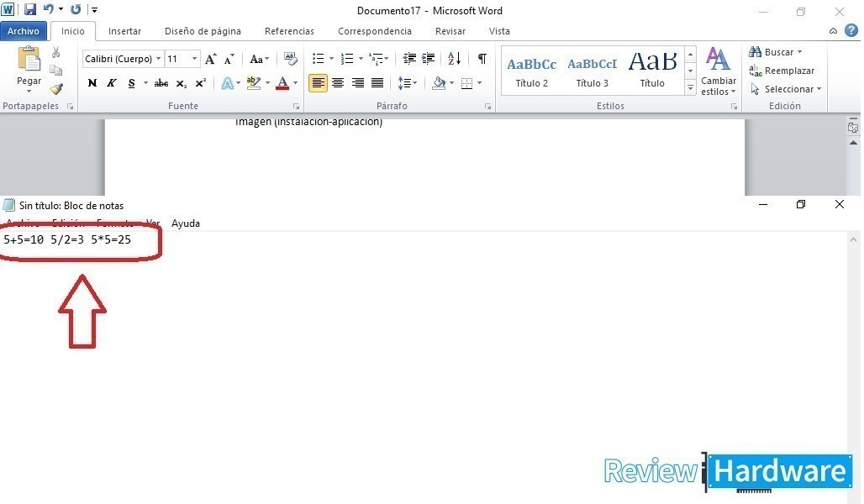Expand the bullet list dropdown
The image size is (864, 504).
click(331, 59)
